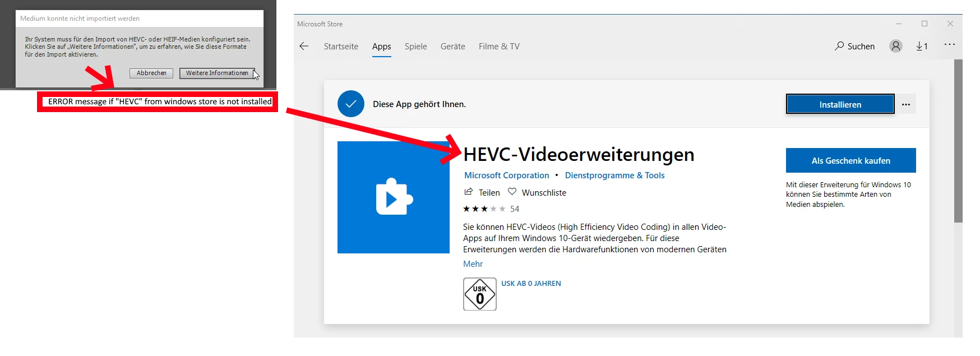Open the Startseite tab
This screenshot has width=980, height=356.
[x=341, y=47]
